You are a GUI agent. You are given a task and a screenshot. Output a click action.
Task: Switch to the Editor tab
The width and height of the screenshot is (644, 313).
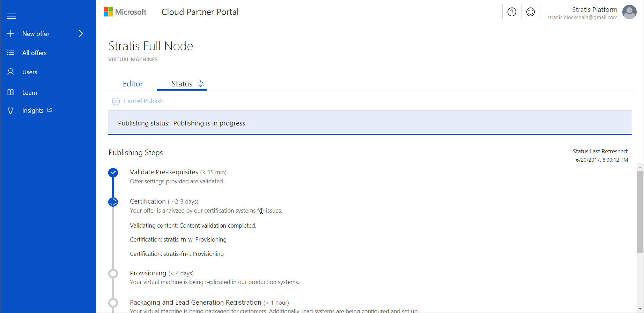(133, 84)
